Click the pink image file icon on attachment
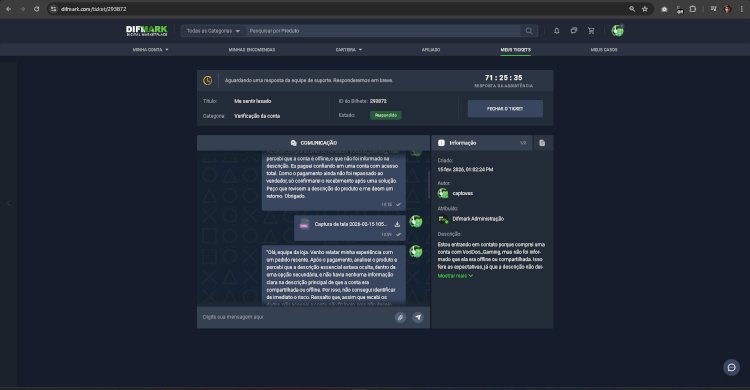 coord(304,224)
